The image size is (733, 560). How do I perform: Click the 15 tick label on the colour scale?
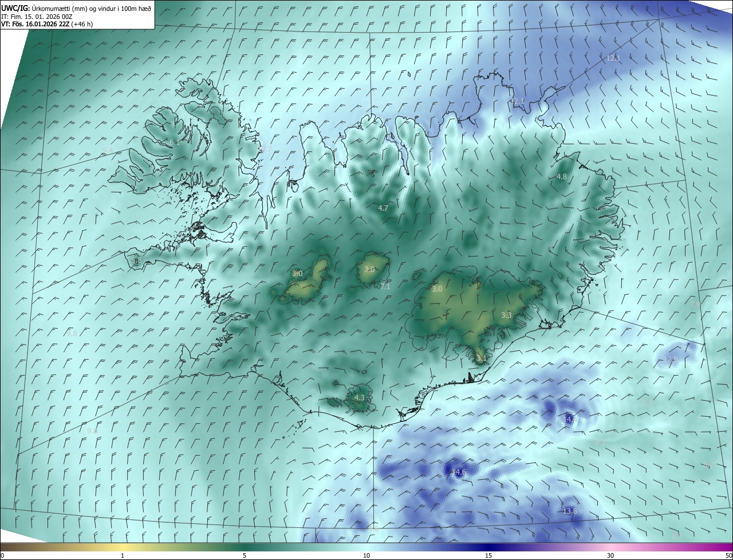(x=488, y=555)
